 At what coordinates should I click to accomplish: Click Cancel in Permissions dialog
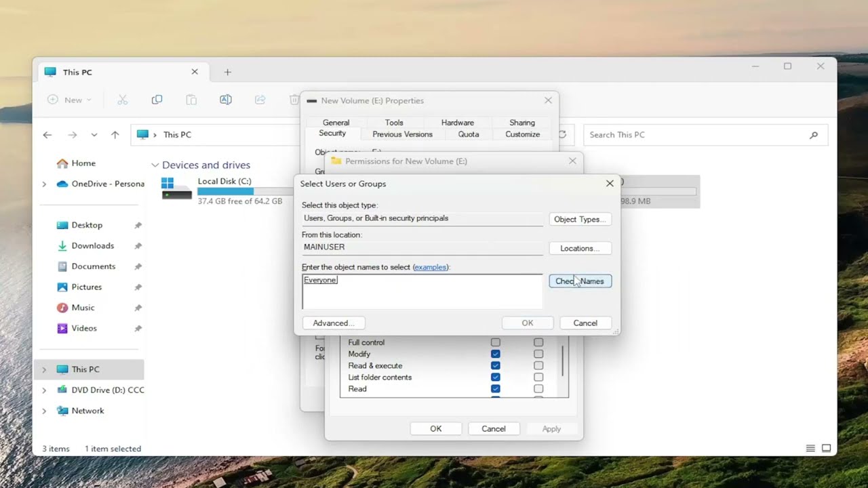tap(494, 429)
